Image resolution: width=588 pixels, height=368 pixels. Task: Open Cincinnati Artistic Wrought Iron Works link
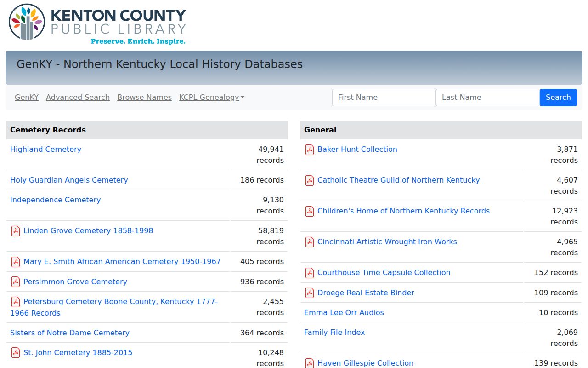387,241
